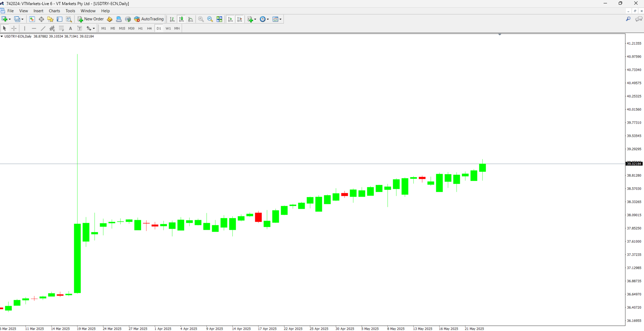Toggle the chart auto scroll option
Image resolution: width=644 pixels, height=331 pixels.
pyautogui.click(x=230, y=19)
